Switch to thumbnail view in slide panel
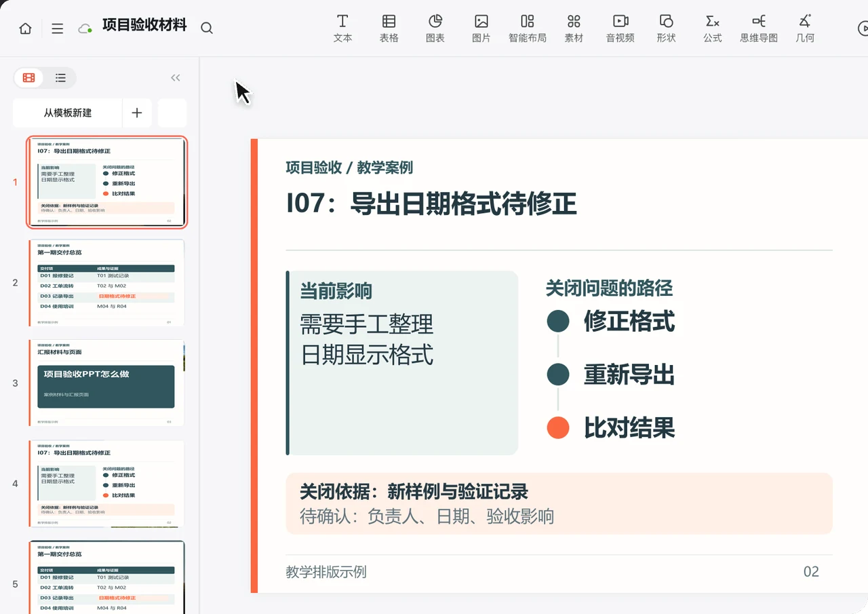This screenshot has width=868, height=614. 28,78
